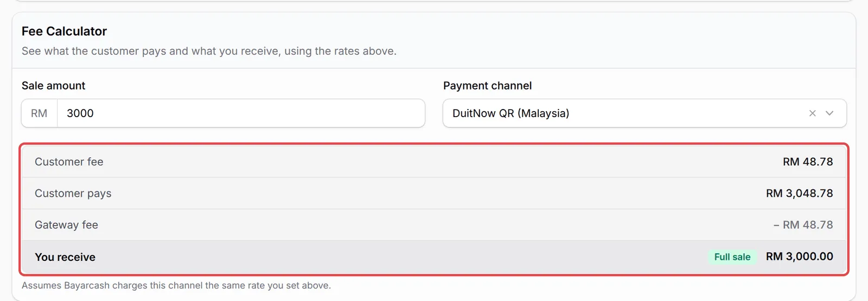Select the 'Assumes Bayarcash charges this channel' note
The image size is (868, 301).
pyautogui.click(x=176, y=286)
